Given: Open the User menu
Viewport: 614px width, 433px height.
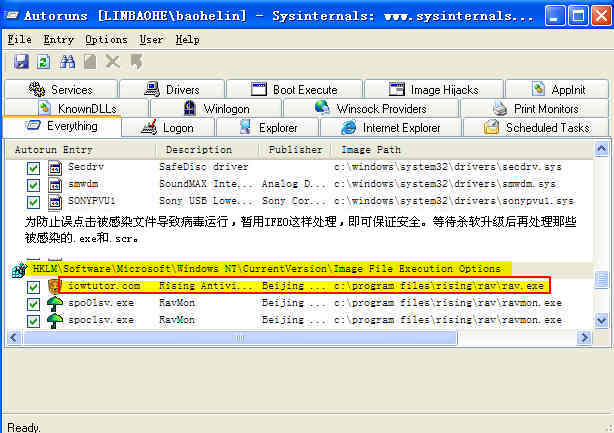Looking at the screenshot, I should pos(151,40).
